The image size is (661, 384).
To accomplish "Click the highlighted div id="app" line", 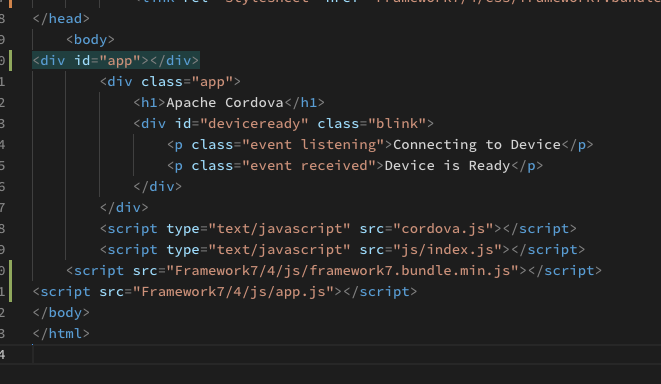I will (x=116, y=60).
